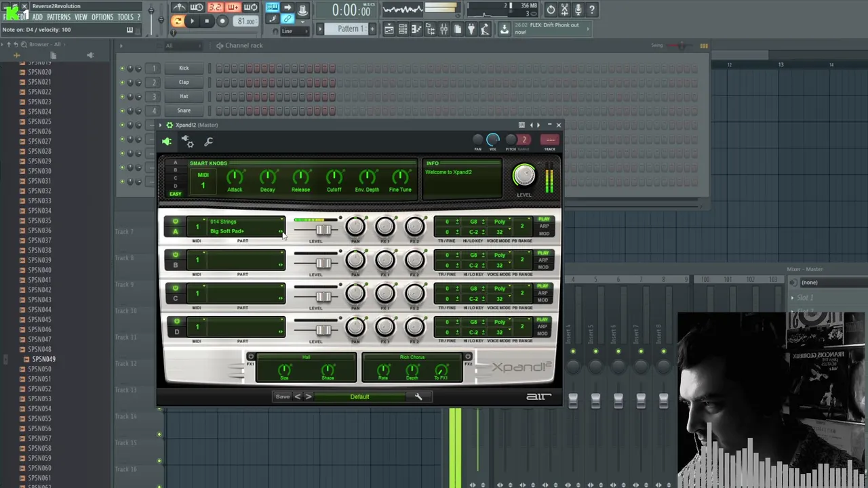
Task: Select the Snare channel in Channel rack
Action: [x=184, y=110]
